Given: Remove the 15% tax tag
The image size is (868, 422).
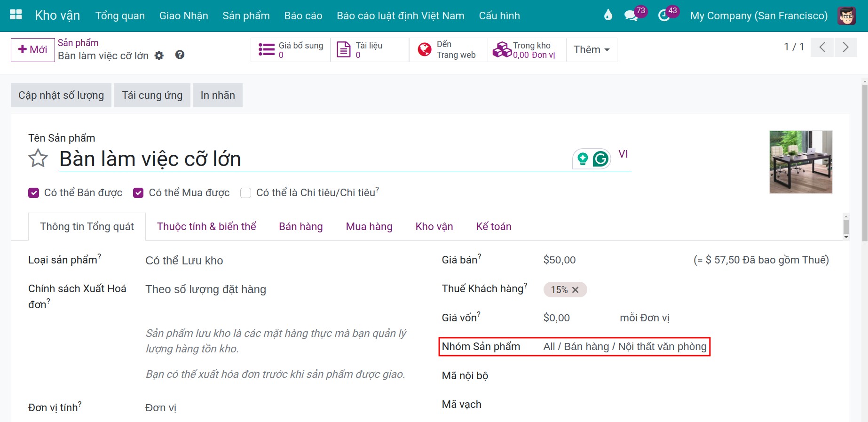Looking at the screenshot, I should pyautogui.click(x=575, y=290).
